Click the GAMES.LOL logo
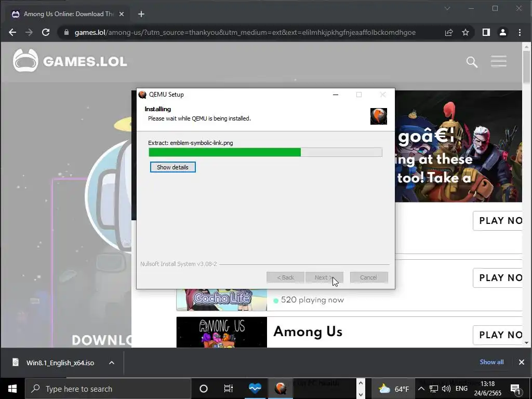 pos(70,61)
